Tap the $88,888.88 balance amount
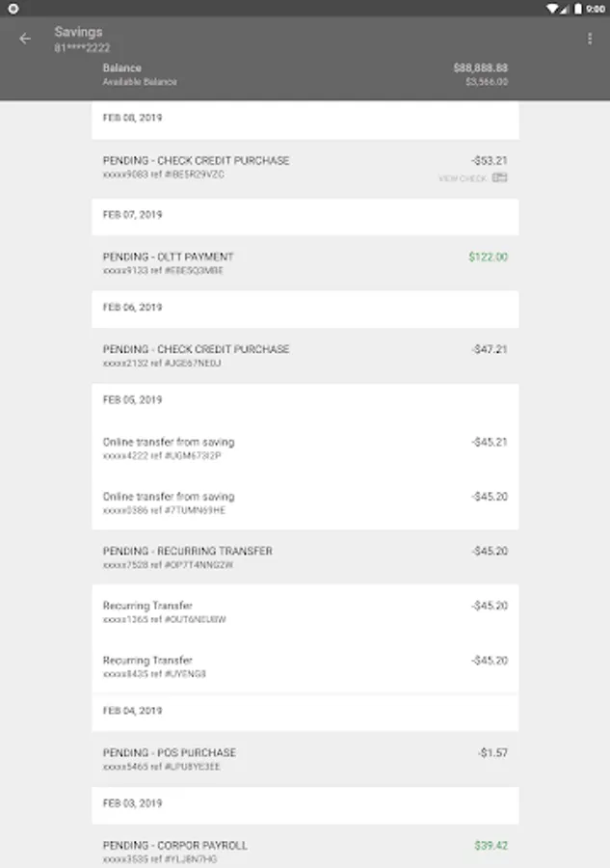610x868 pixels. (x=480, y=68)
